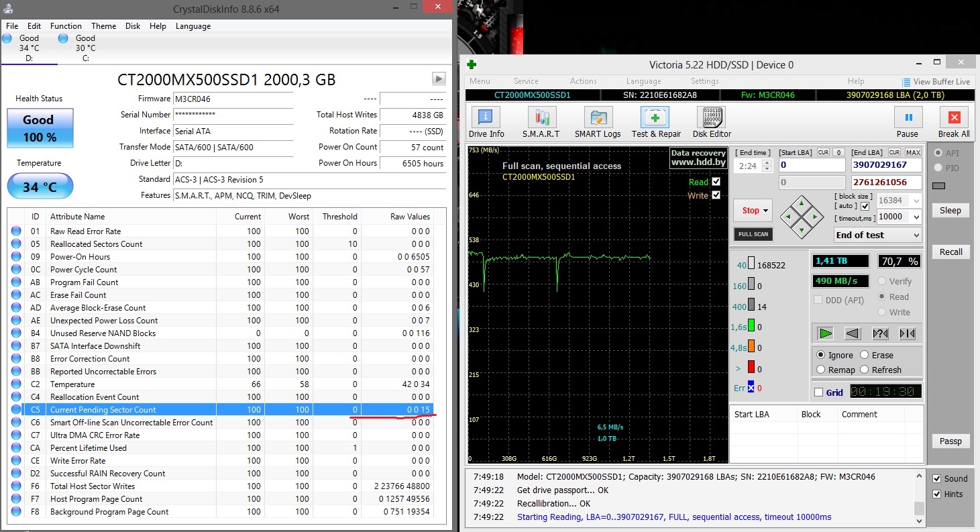
Task: Open SMART Logs in Victoria
Action: pos(598,122)
